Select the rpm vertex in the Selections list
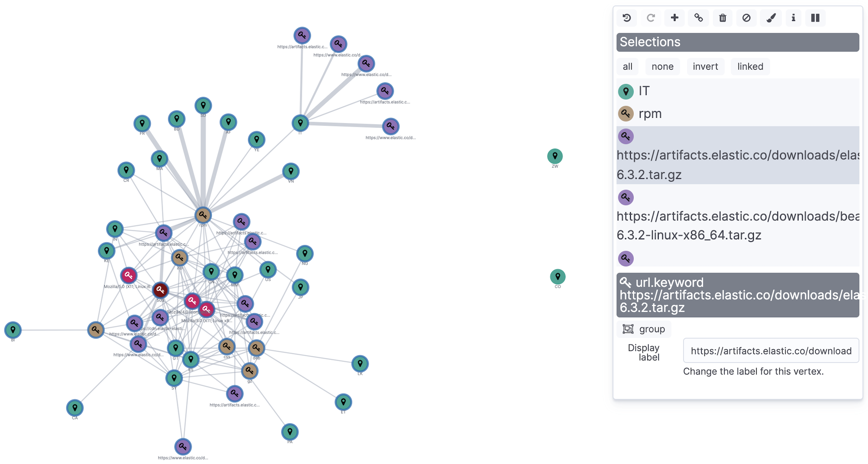This screenshot has width=868, height=464. tap(650, 113)
